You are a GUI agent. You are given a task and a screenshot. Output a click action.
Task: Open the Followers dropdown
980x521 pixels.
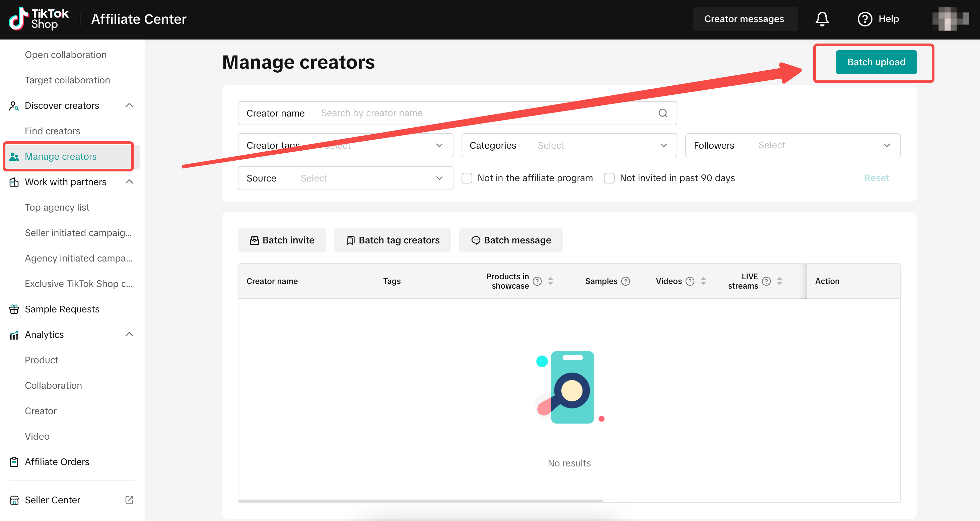(792, 145)
